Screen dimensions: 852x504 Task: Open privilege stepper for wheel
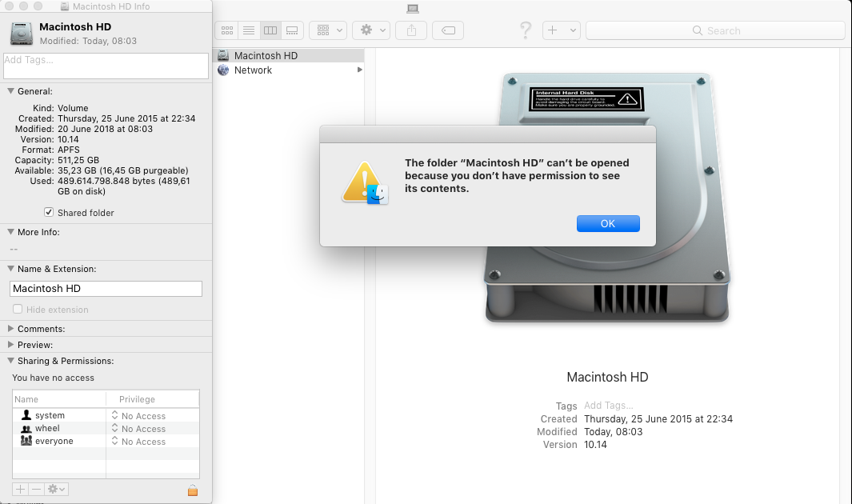(114, 429)
